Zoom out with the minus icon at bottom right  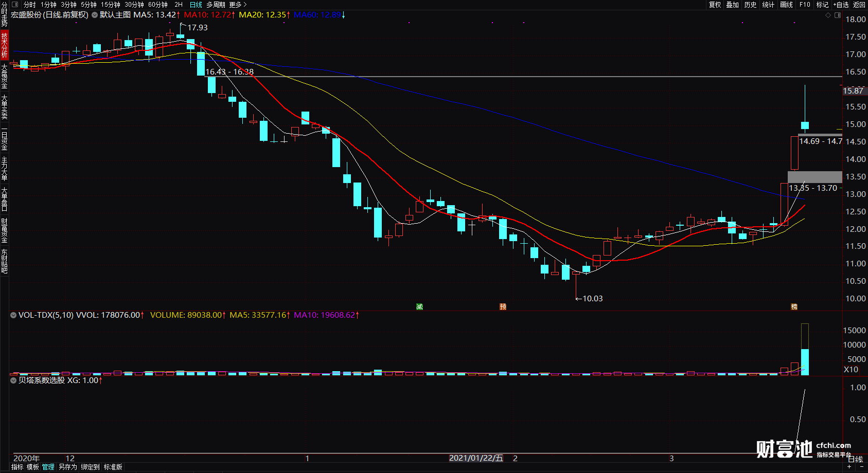click(x=862, y=467)
